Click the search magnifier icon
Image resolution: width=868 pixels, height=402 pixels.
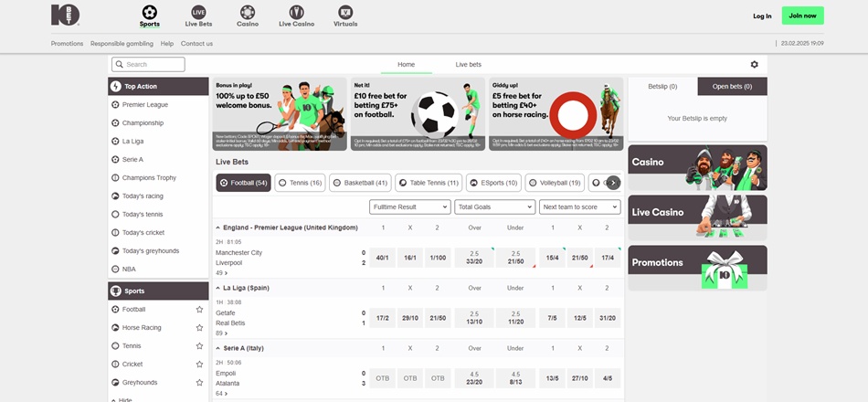tap(119, 64)
